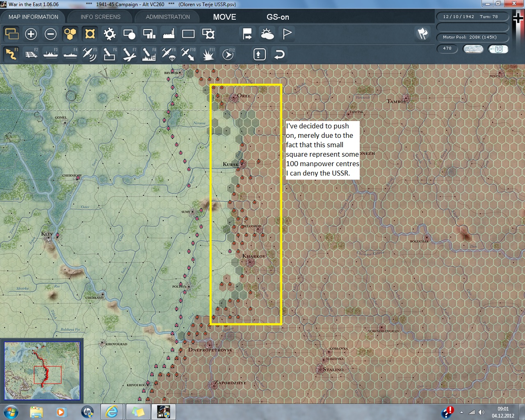Click the GS-on indicator
Image resolution: width=525 pixels, height=420 pixels.
point(278,17)
